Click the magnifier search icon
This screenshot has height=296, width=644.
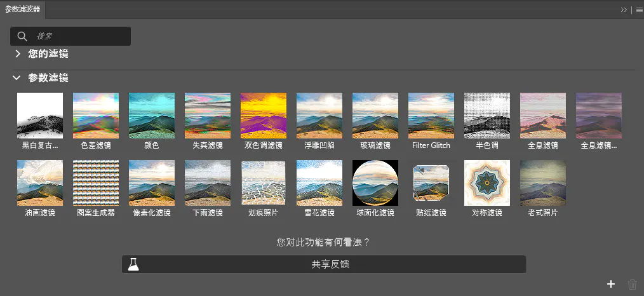point(22,36)
